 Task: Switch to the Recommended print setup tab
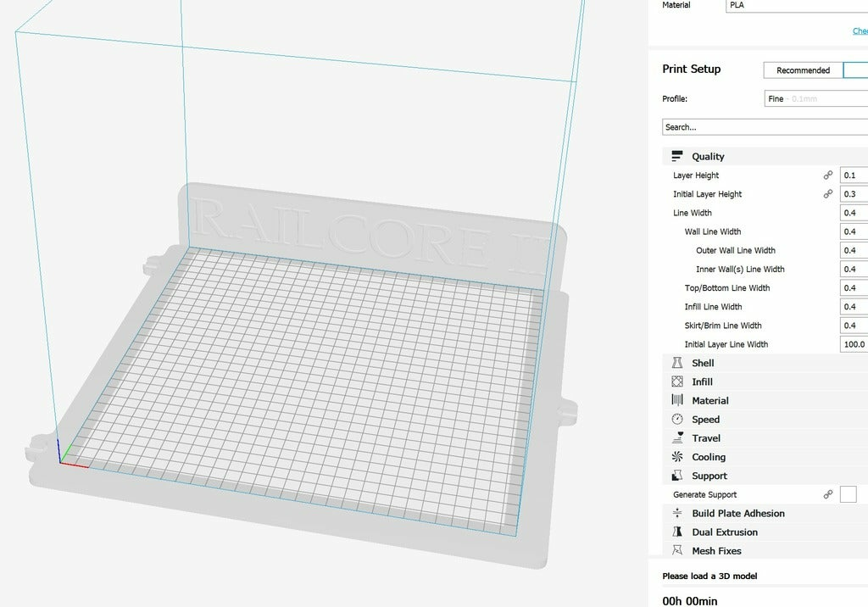(x=804, y=70)
